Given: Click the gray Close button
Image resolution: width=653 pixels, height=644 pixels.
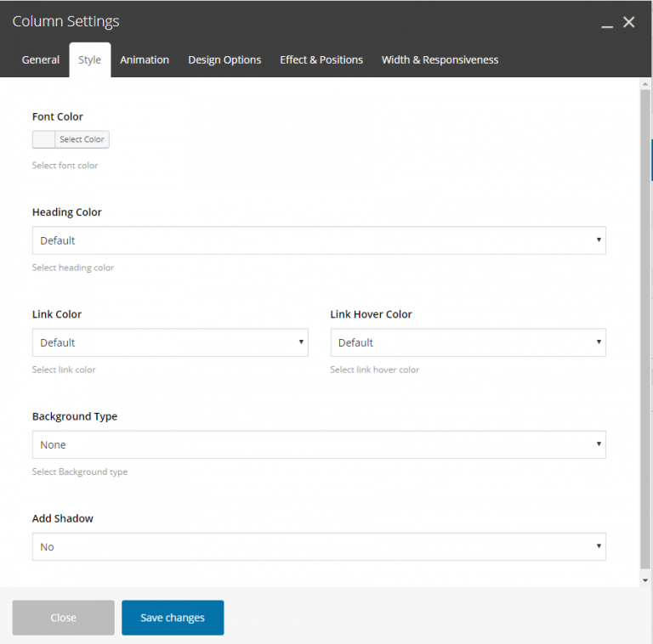Looking at the screenshot, I should [x=63, y=618].
